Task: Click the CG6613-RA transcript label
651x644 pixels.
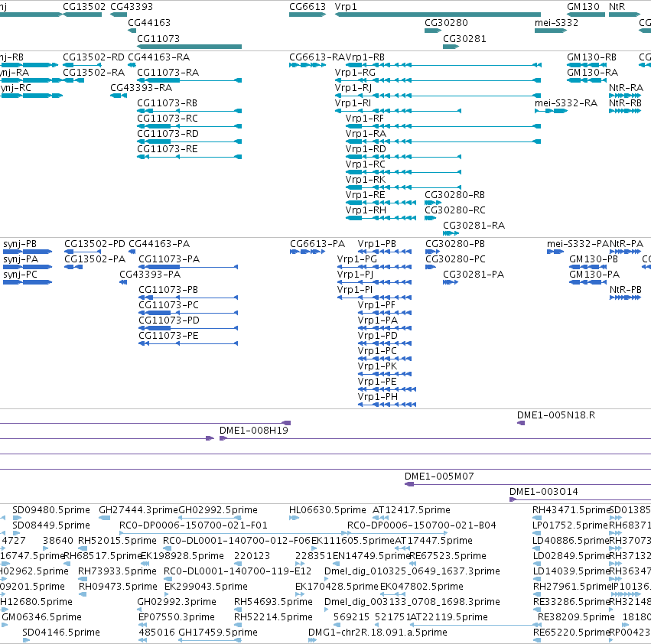Action: point(317,57)
